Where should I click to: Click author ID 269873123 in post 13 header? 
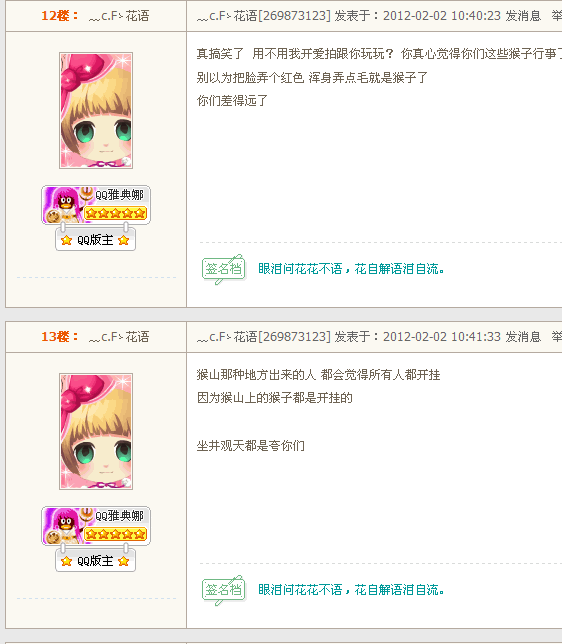tap(294, 337)
